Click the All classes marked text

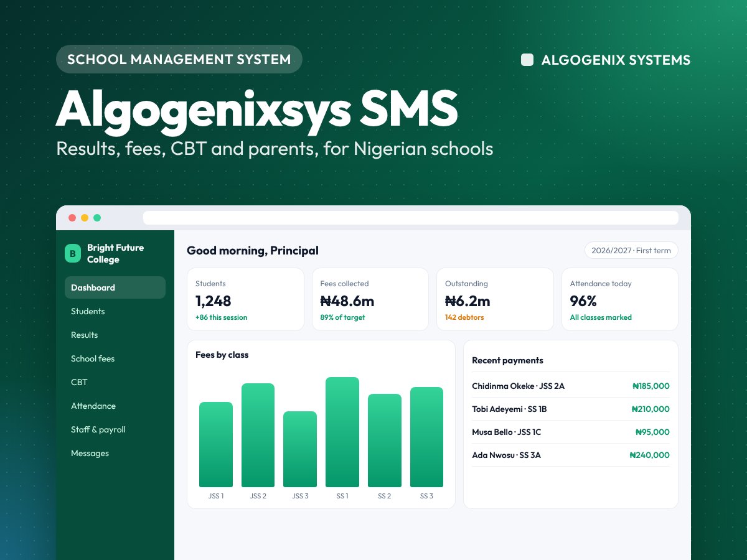[x=601, y=317]
